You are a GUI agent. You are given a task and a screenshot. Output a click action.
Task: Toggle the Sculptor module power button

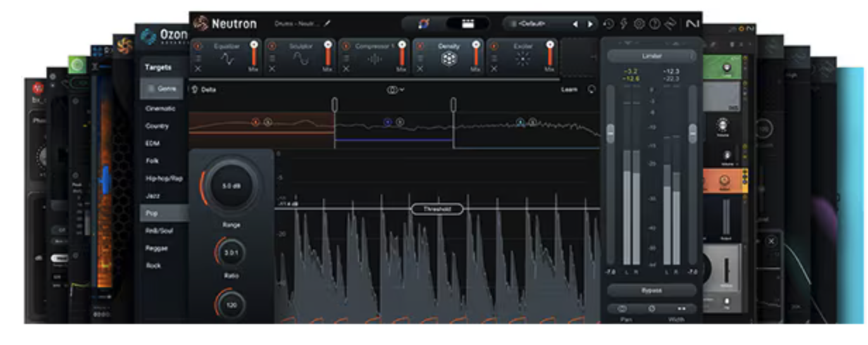pos(272,46)
